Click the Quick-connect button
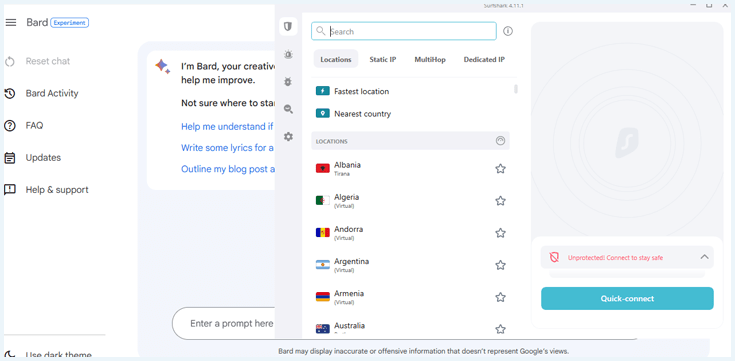This screenshot has height=361, width=735. [627, 299]
